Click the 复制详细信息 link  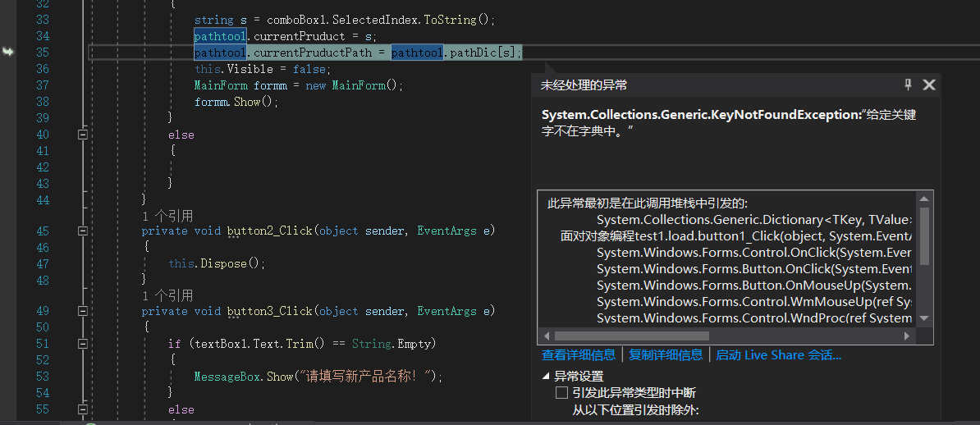click(x=666, y=355)
